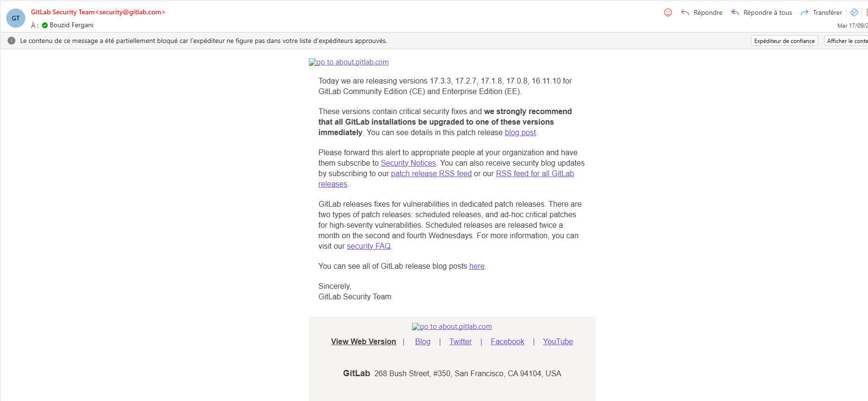Image resolution: width=868 pixels, height=401 pixels.
Task: Click the sender name GitLab Security Team
Action: click(x=63, y=12)
